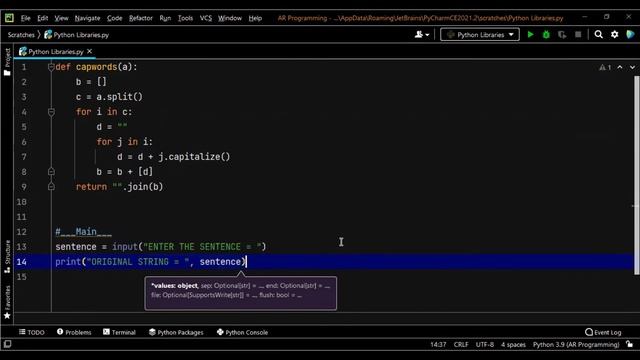Click 'a.split()' on line 3

click(x=119, y=97)
